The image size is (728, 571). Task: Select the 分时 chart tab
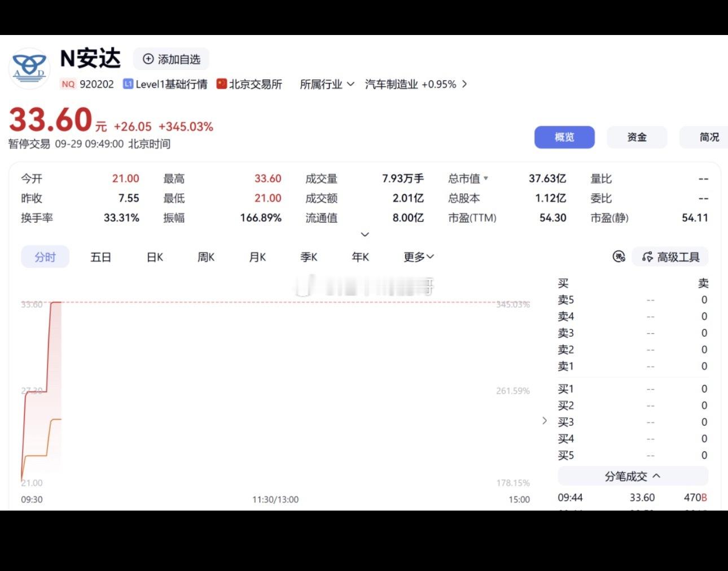coord(45,257)
